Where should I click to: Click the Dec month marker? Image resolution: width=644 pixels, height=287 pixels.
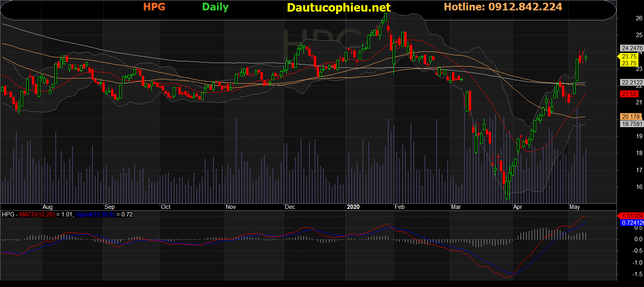290,207
